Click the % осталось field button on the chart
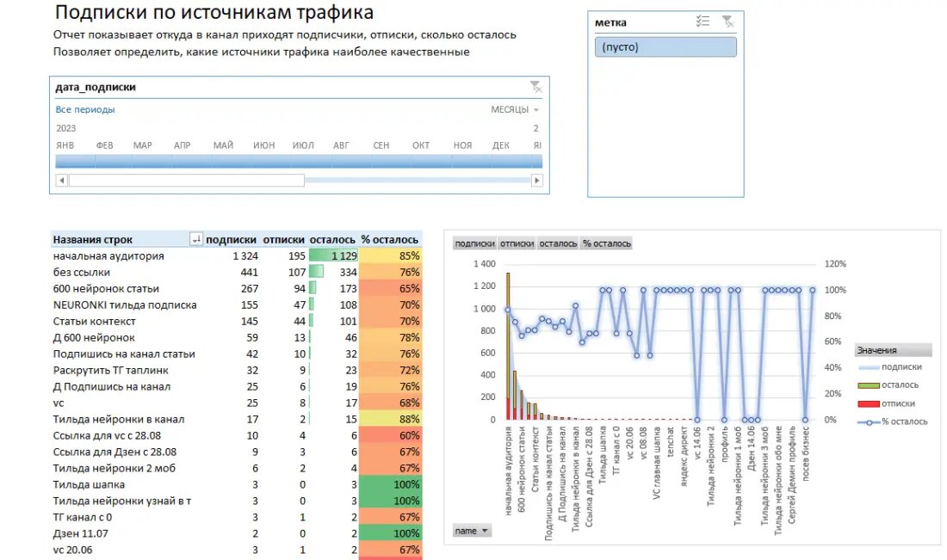Screen dimensions: 947x560 click(605, 243)
